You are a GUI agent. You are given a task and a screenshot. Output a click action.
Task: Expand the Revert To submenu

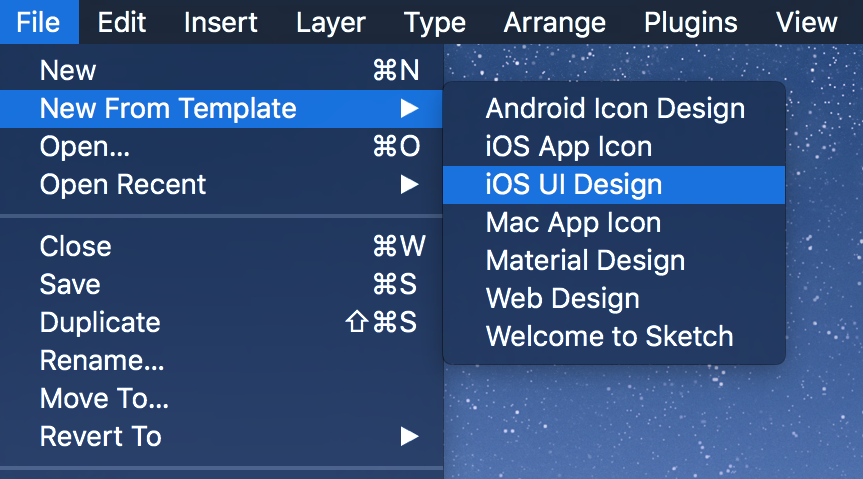click(100, 436)
